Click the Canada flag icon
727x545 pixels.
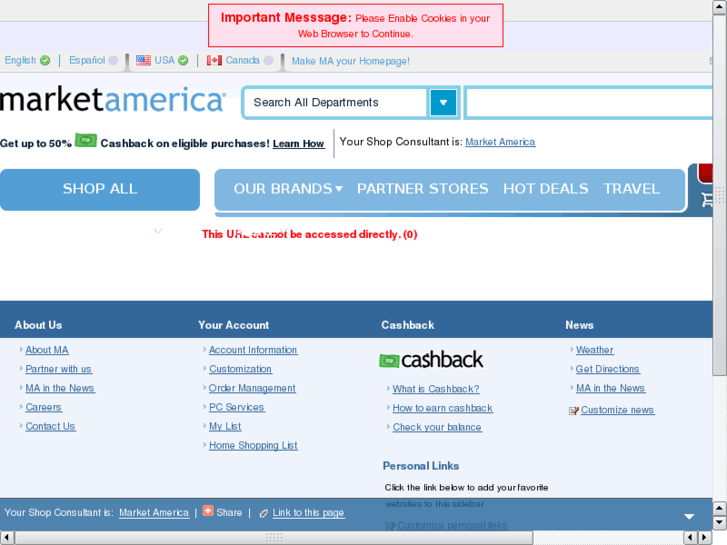coord(214,60)
